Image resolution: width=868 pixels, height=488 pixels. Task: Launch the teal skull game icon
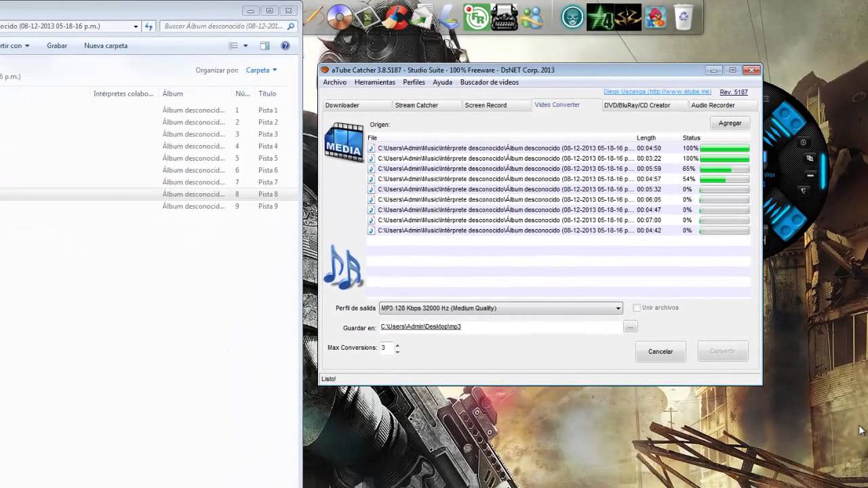(572, 17)
